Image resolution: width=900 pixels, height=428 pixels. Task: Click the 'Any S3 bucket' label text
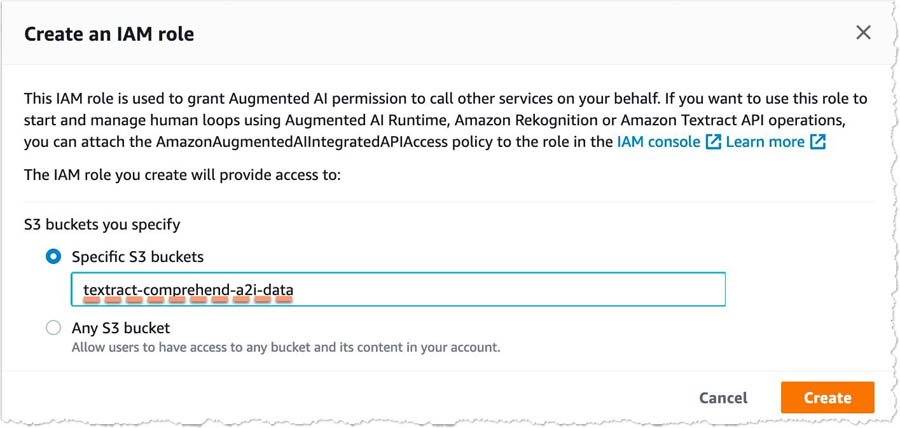(121, 328)
